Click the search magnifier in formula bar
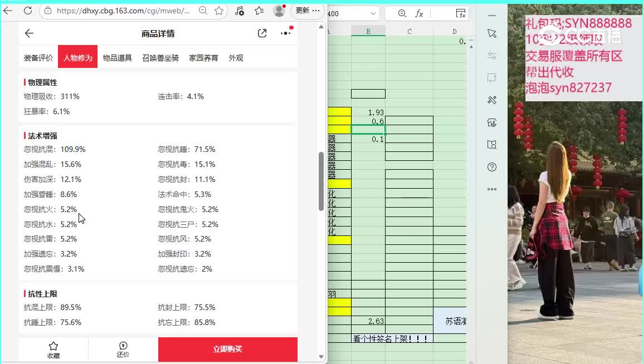This screenshot has height=364, width=643. (402, 14)
